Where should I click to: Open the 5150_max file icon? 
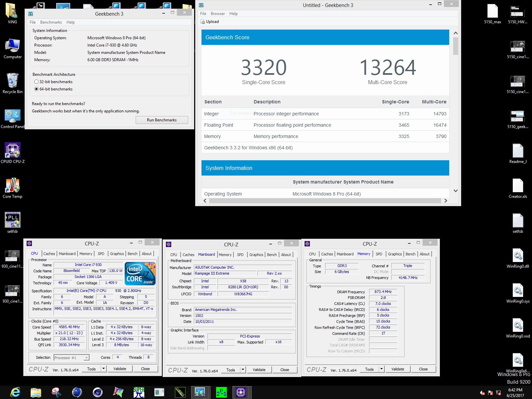pyautogui.click(x=492, y=11)
